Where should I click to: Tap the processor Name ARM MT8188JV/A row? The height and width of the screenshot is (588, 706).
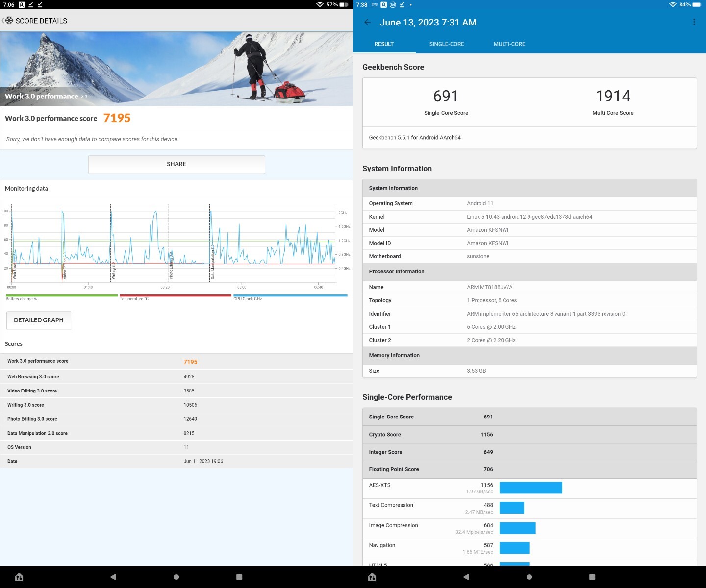coord(529,287)
